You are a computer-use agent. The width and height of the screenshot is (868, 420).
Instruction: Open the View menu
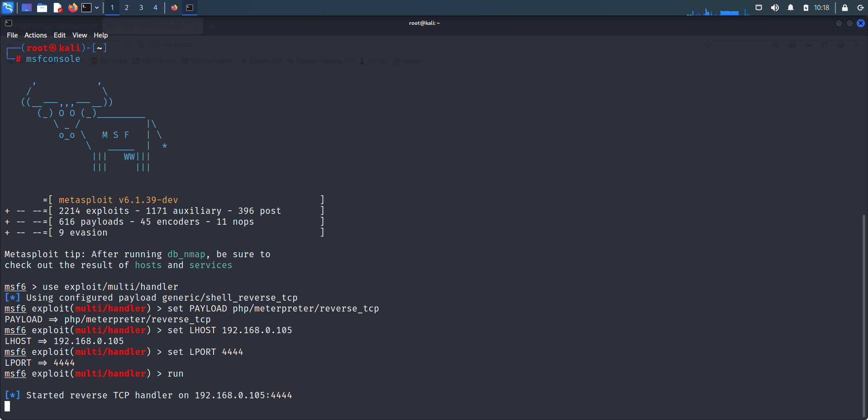pyautogui.click(x=80, y=35)
